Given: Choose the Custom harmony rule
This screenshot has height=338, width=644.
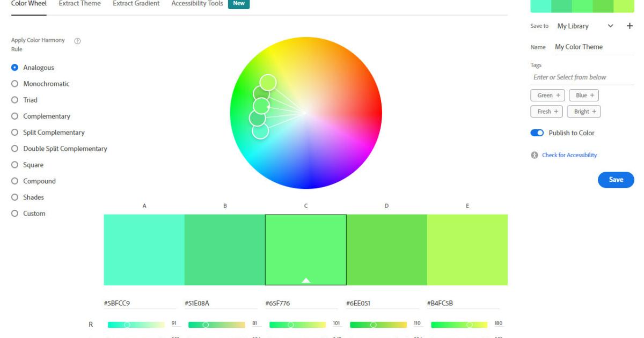Looking at the screenshot, I should coord(28,214).
